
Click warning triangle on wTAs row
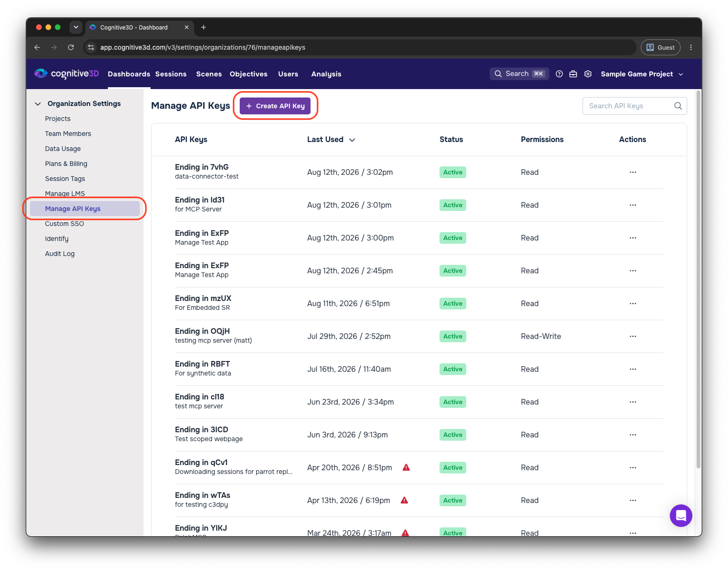[404, 500]
